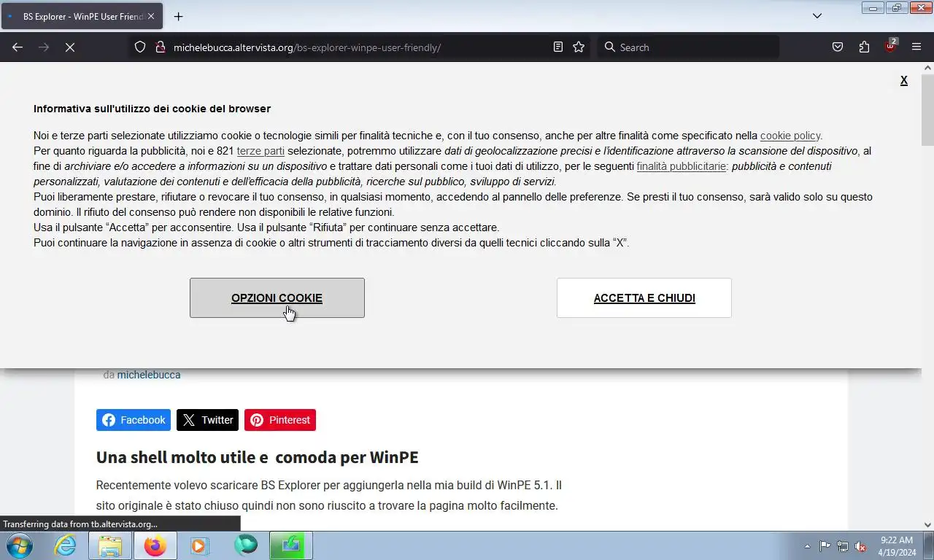Open the terze parti link
934x560 pixels.
click(260, 151)
